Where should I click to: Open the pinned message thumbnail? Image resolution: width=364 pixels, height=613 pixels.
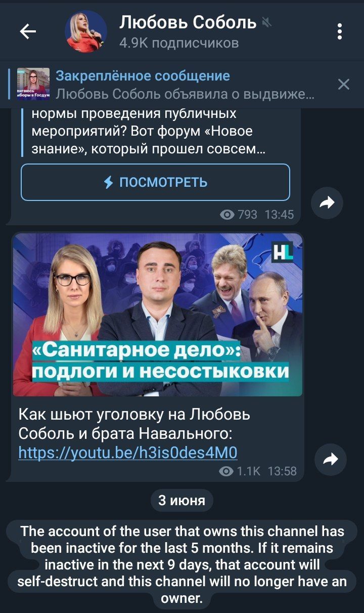[33, 84]
